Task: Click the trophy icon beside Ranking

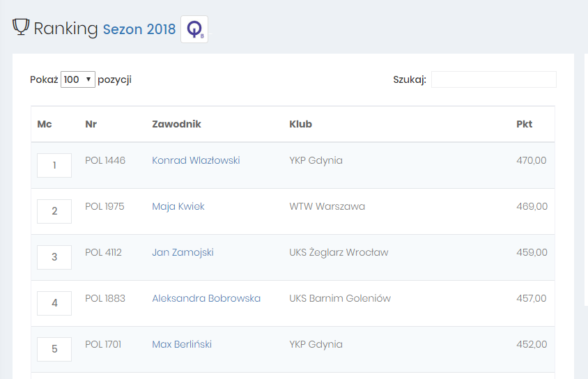Action: 21,27
